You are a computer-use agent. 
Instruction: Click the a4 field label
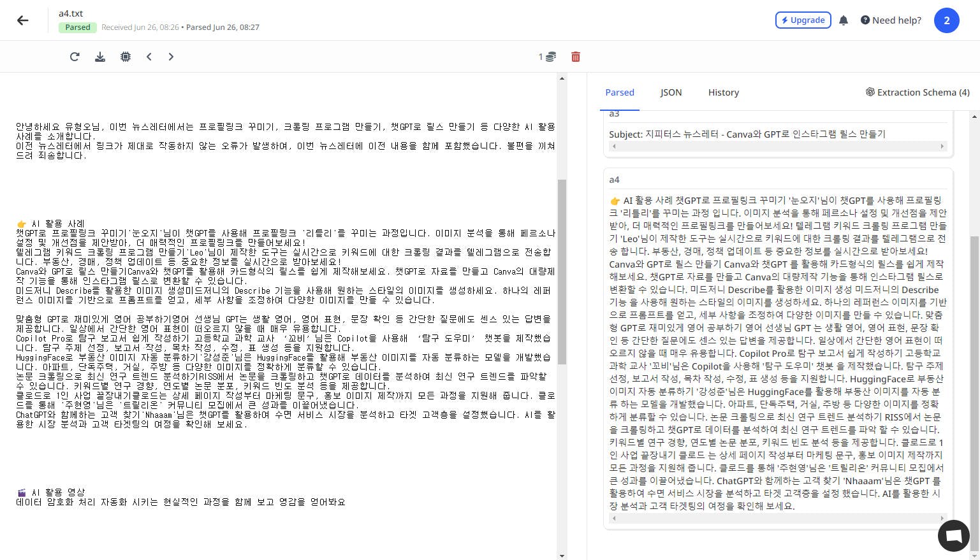614,180
